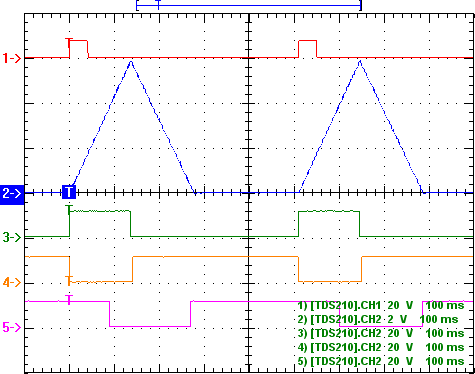
Task: Select the highlighted channel 2 ground marker
Action: (12, 193)
